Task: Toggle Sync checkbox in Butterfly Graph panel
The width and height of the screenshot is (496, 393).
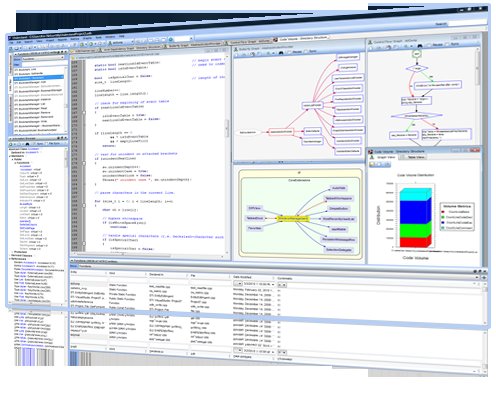Action: point(306,51)
